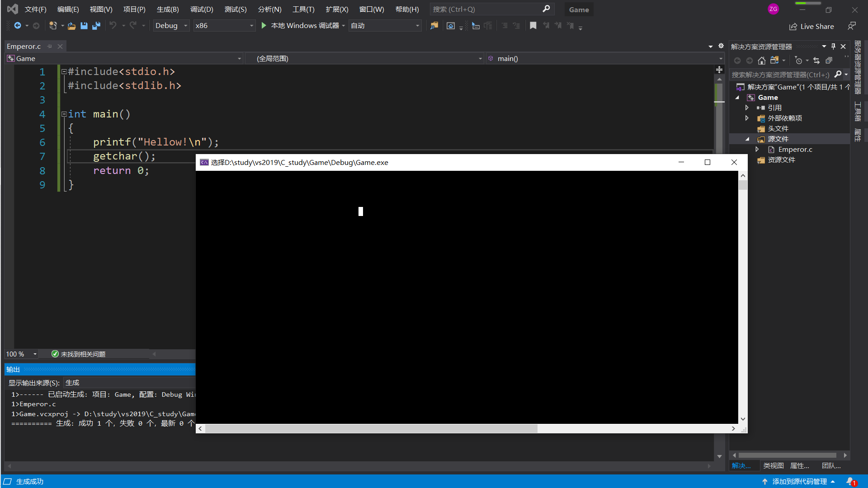868x488 pixels.
Task: Collapse the Game project node
Action: coord(737,98)
